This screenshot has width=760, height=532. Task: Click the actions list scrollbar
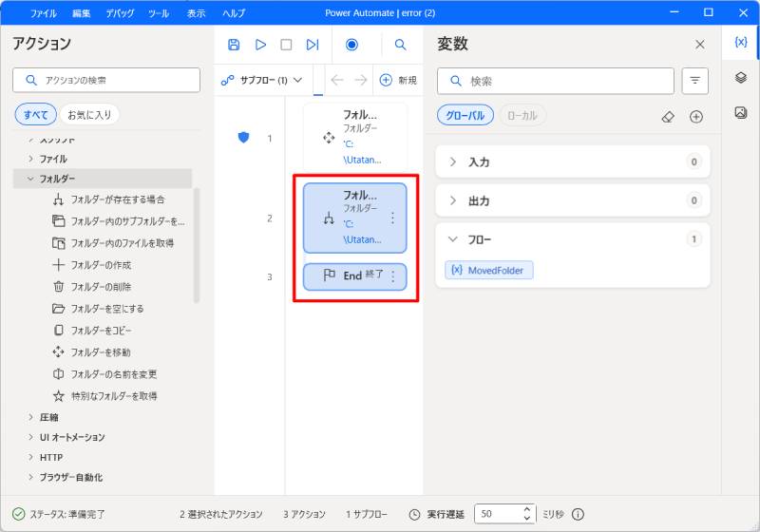coord(197,245)
